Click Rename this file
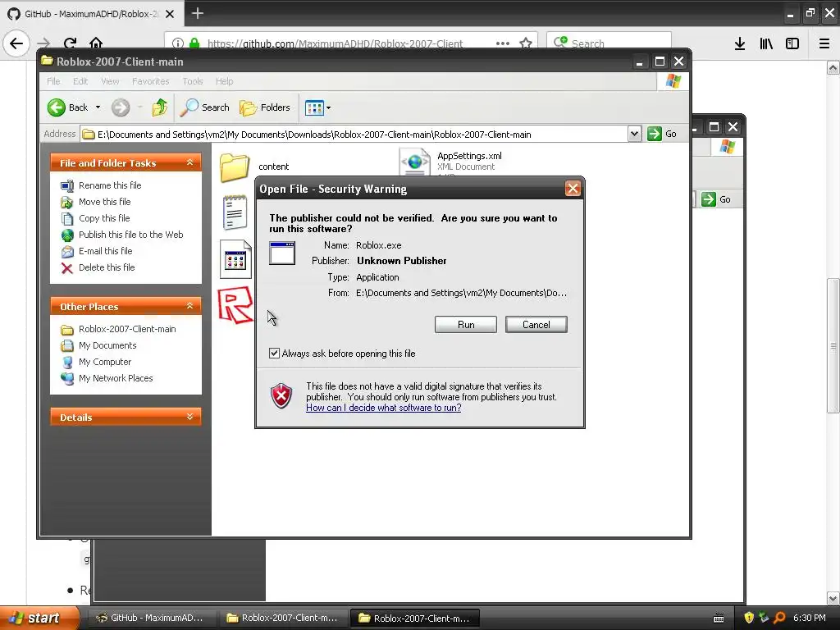The width and height of the screenshot is (840, 630). 110,185
